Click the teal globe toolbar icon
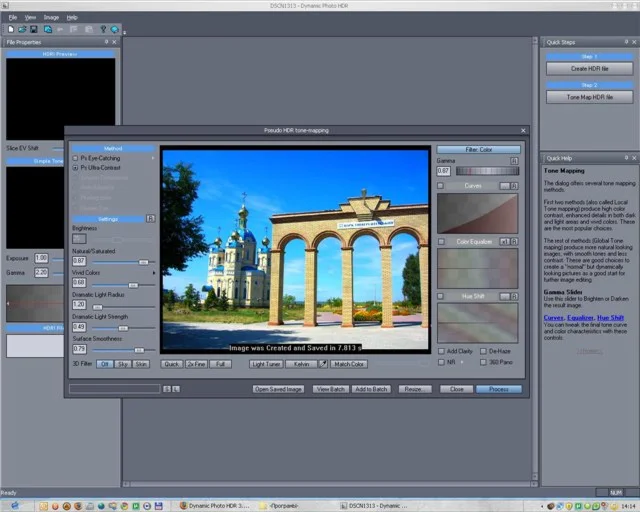 pyautogui.click(x=115, y=29)
